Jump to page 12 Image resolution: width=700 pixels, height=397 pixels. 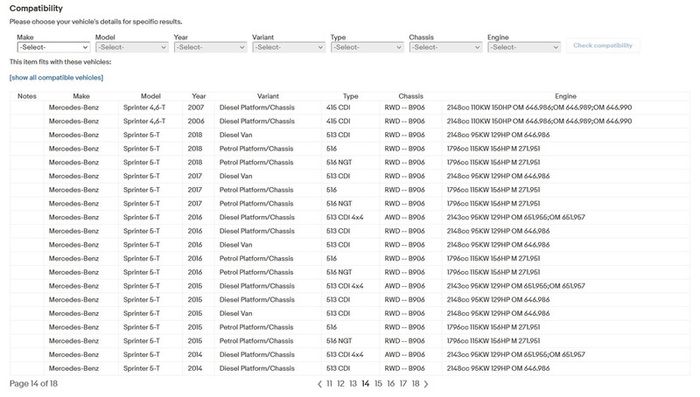[341, 384]
